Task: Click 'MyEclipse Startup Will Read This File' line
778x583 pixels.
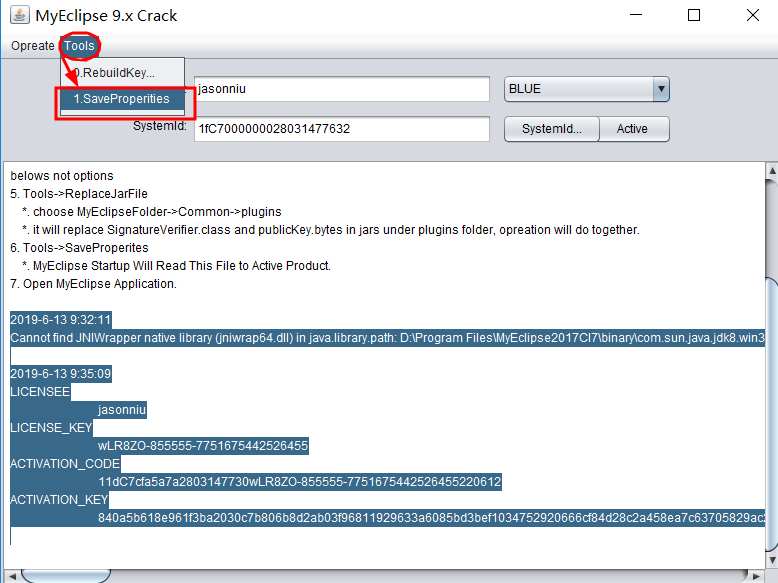Action: click(x=176, y=266)
